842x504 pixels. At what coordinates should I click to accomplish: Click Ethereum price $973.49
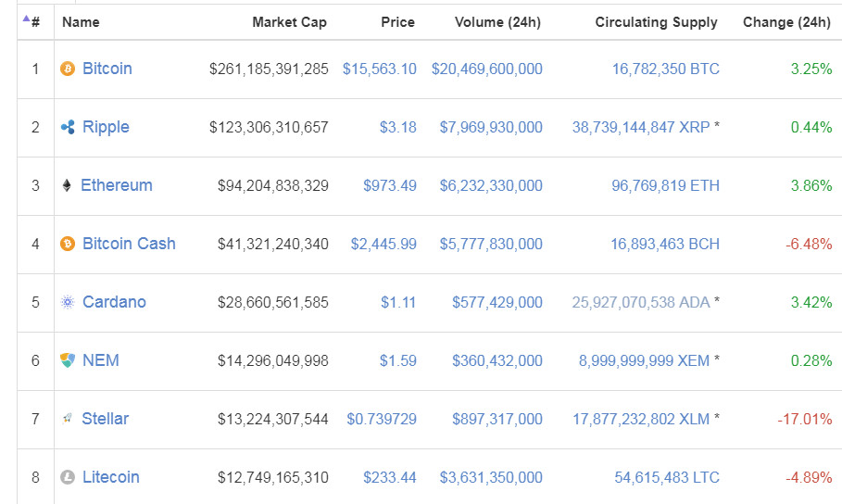(x=390, y=186)
